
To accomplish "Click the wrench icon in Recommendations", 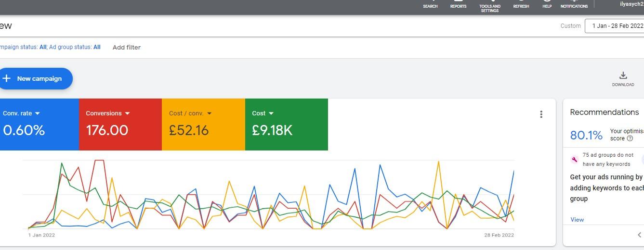I will (574, 160).
